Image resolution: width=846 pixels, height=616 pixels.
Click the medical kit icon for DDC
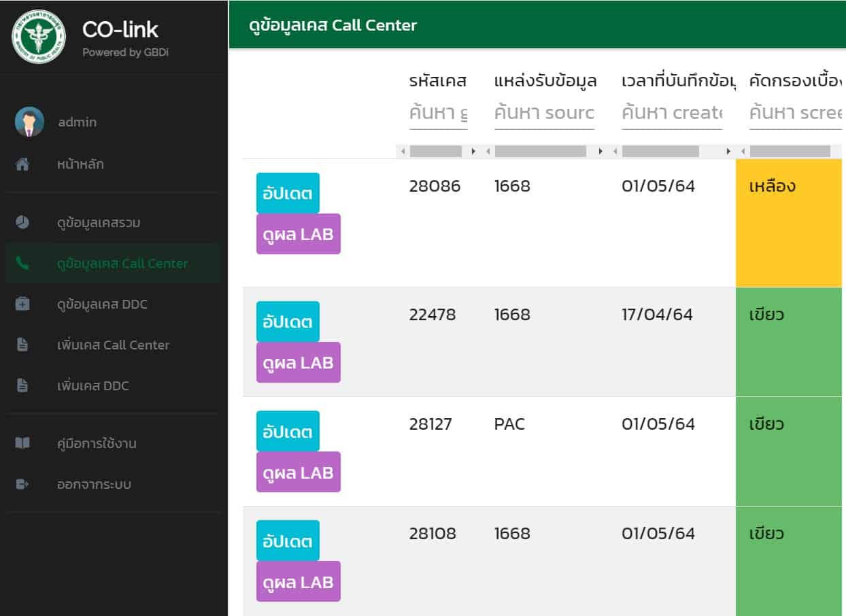22,304
